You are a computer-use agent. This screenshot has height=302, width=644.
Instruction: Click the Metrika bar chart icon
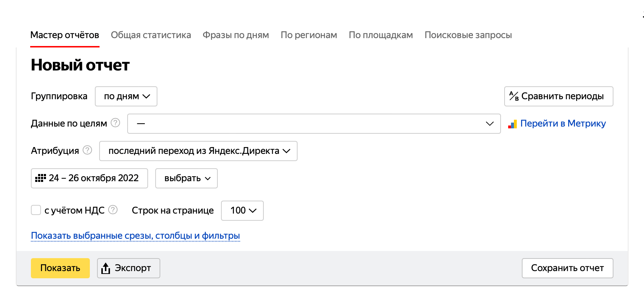[x=512, y=124]
